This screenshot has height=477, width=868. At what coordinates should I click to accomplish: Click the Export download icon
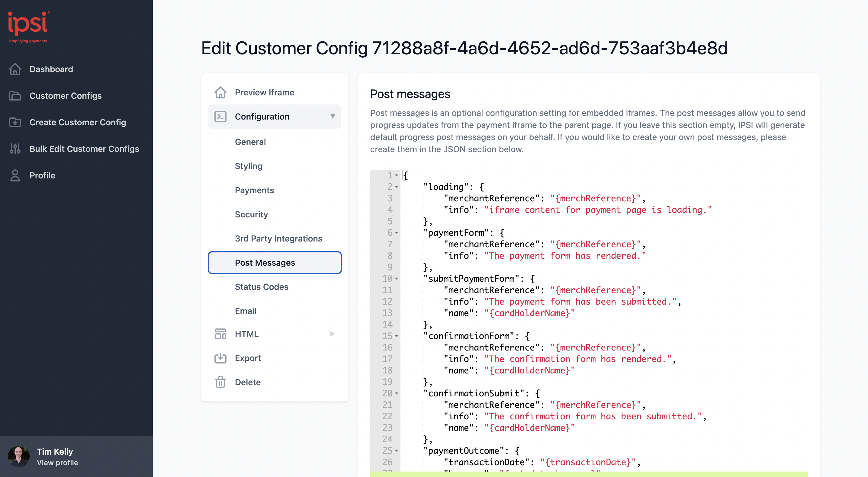coord(221,358)
